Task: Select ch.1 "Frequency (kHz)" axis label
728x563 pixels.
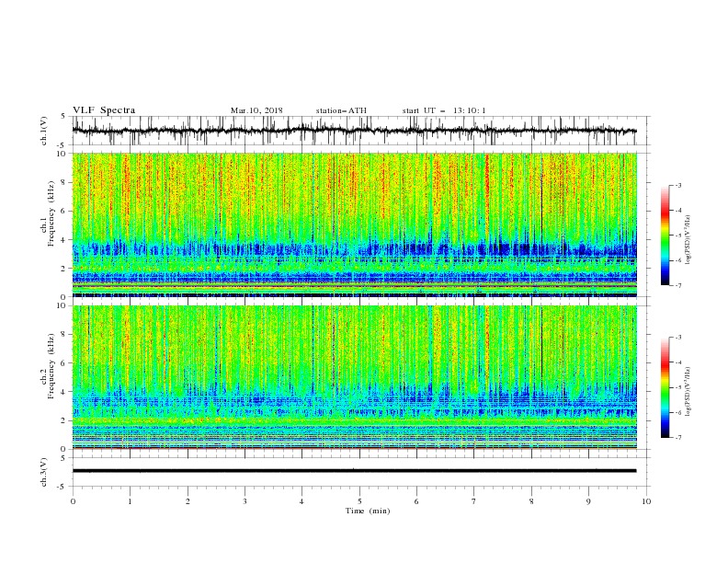Action: point(51,213)
